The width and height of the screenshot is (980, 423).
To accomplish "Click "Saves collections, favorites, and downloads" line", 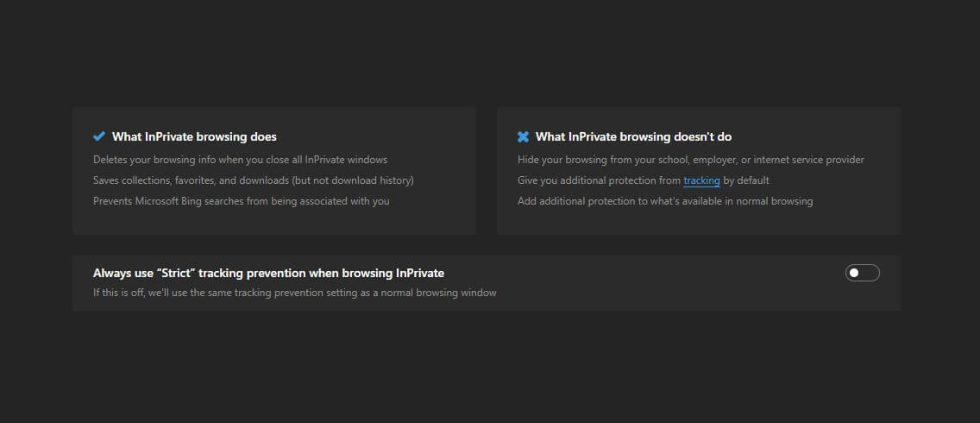I will pyautogui.click(x=253, y=180).
